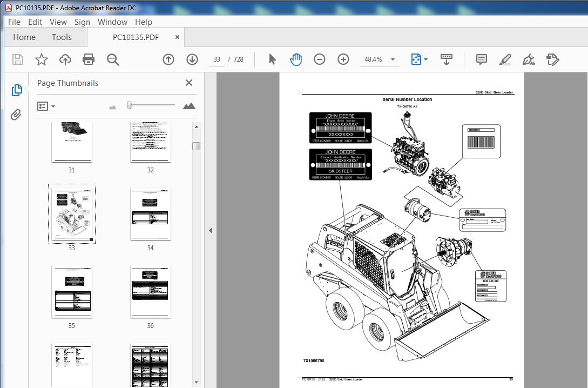This screenshot has width=588, height=388.
Task: Open Page Thumbnails sidebar icon
Action: pos(17,90)
